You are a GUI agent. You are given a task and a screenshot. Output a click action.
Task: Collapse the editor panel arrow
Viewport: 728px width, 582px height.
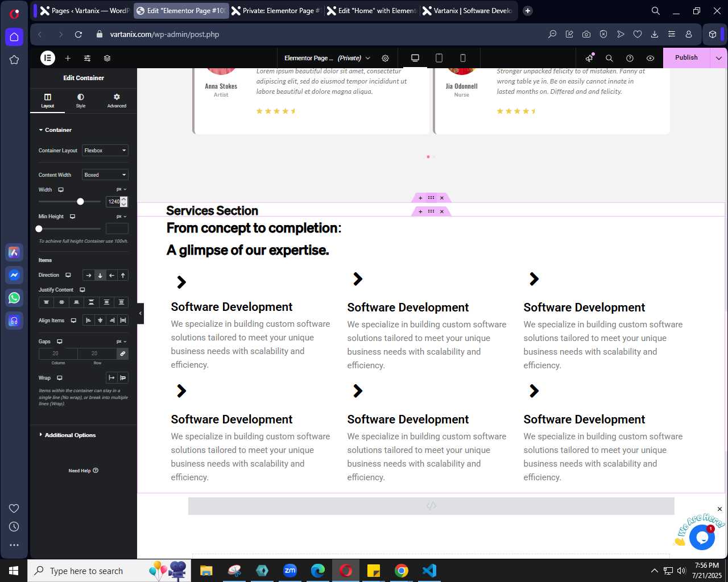[140, 313]
